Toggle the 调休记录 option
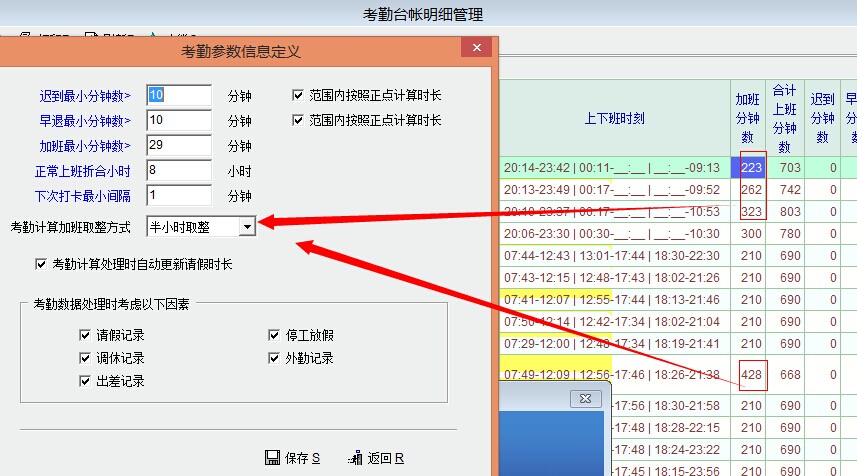This screenshot has height=476, width=857. (85, 358)
